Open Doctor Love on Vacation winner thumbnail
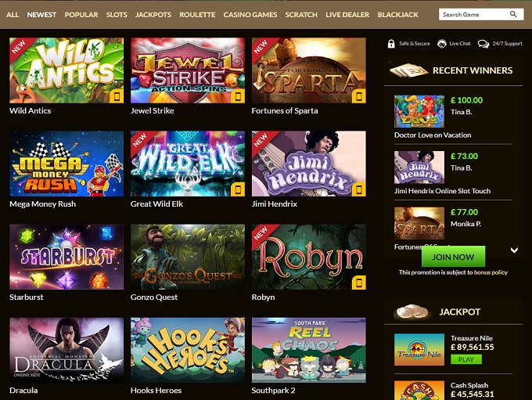This screenshot has width=532, height=400. (x=419, y=111)
